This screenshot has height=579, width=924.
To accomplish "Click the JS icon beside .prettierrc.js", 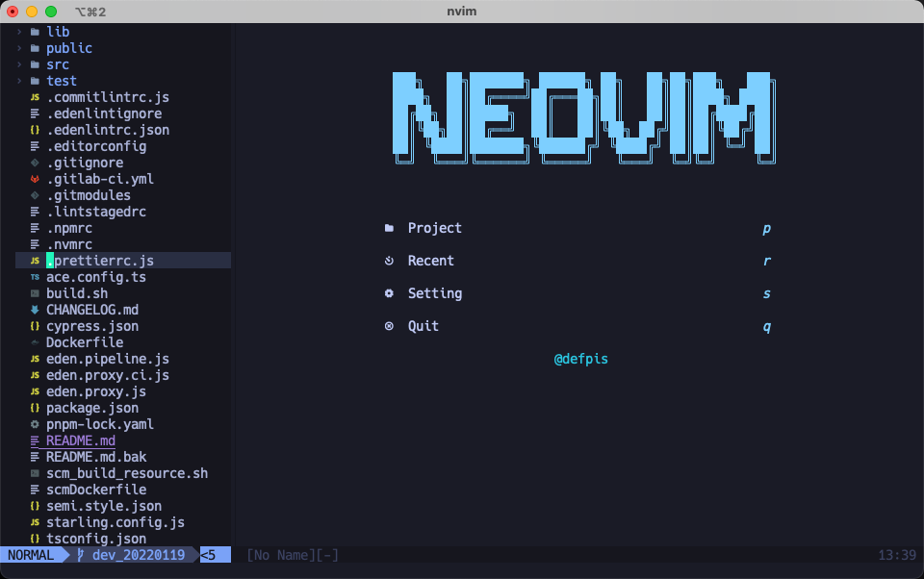I will pyautogui.click(x=35, y=261).
